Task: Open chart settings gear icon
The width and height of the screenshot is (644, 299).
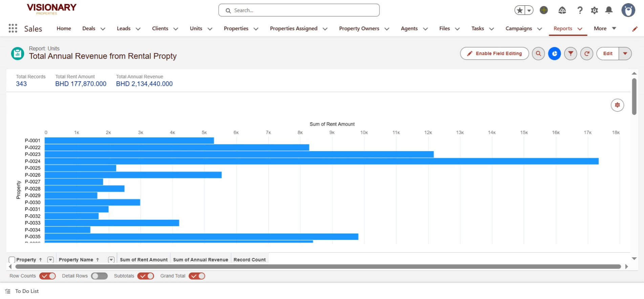Action: [617, 105]
